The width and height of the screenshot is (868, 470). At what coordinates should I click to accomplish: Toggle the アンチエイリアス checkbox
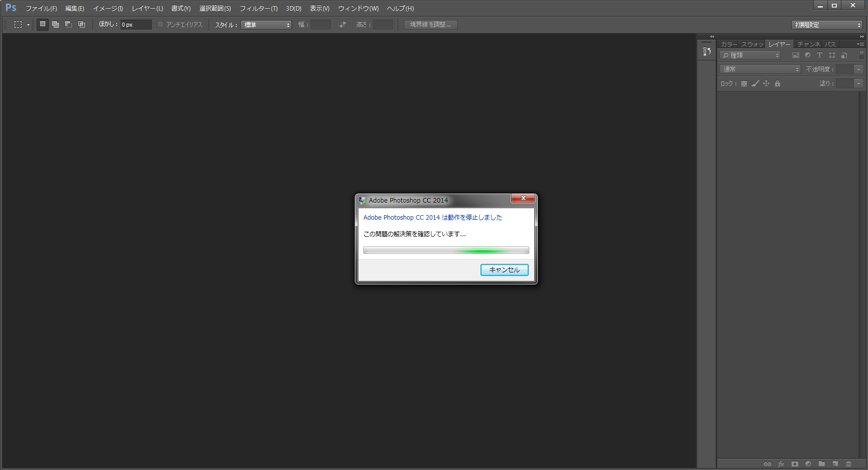coord(160,25)
